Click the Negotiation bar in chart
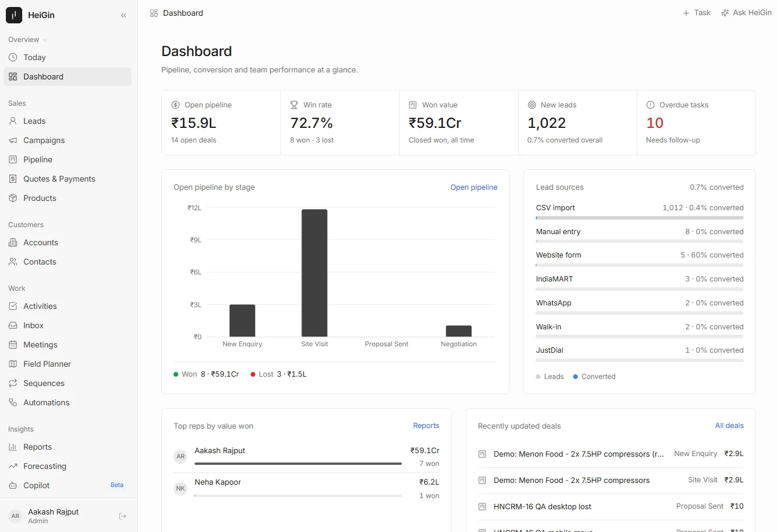The height and width of the screenshot is (532, 777). [x=459, y=331]
